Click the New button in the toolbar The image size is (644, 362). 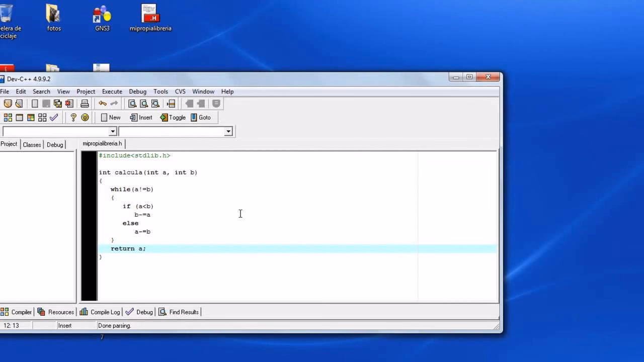[x=110, y=117]
